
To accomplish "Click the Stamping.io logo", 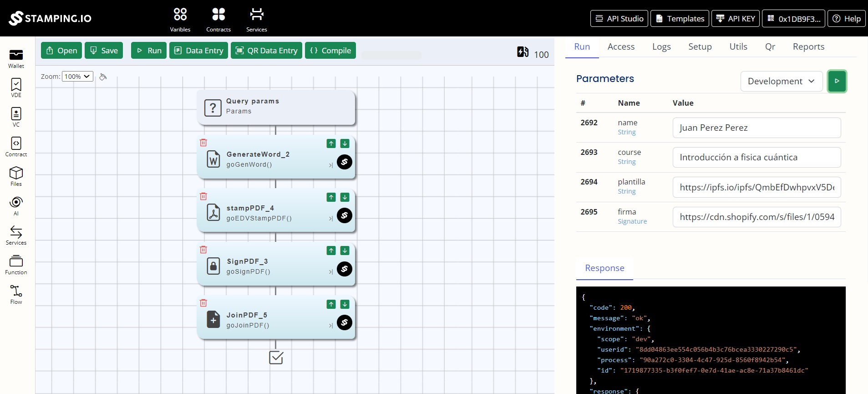I will [x=50, y=18].
